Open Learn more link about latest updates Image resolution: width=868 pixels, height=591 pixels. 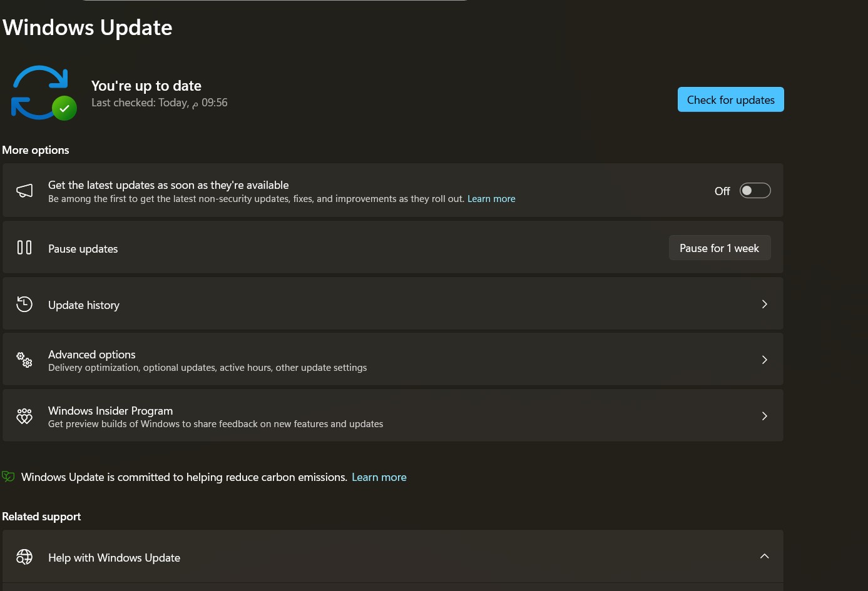tap(491, 199)
